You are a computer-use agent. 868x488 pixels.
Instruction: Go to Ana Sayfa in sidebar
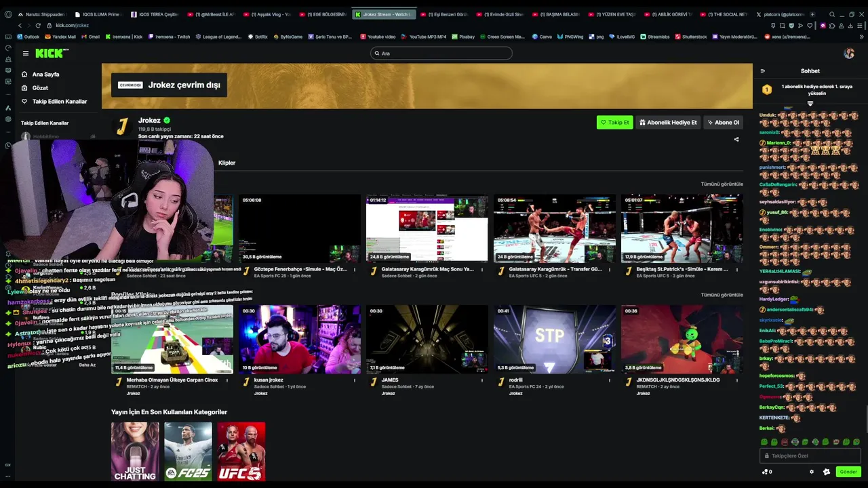tap(41, 75)
